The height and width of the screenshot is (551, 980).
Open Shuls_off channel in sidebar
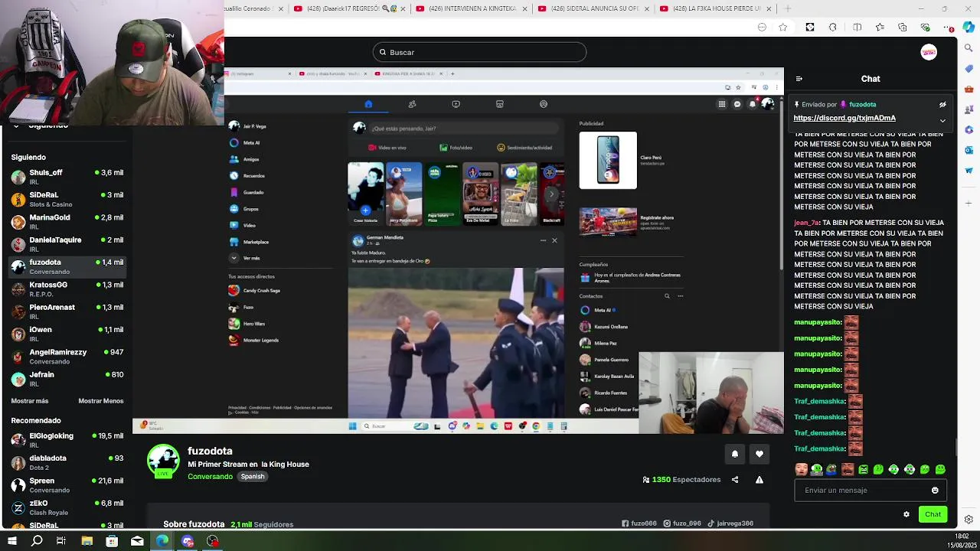[67, 177]
